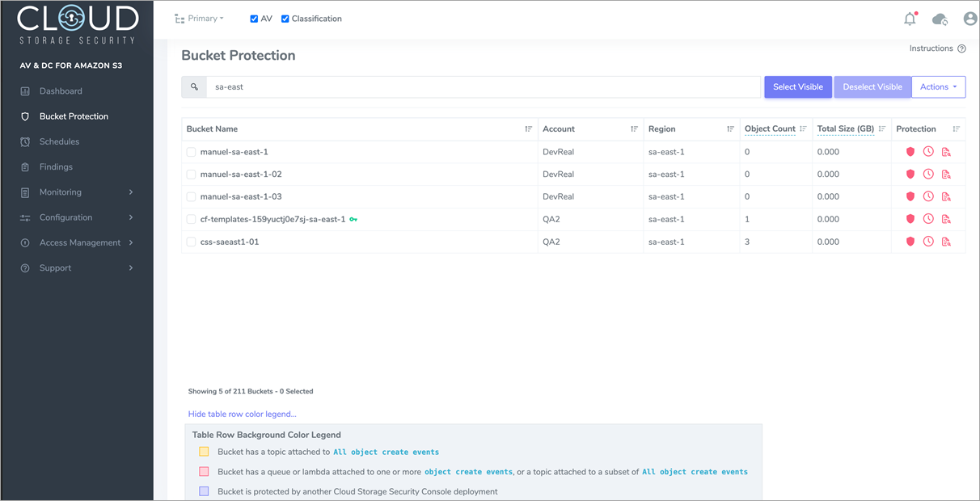Click the Select Visible button
Screen dimensions: 980x501
tap(797, 86)
